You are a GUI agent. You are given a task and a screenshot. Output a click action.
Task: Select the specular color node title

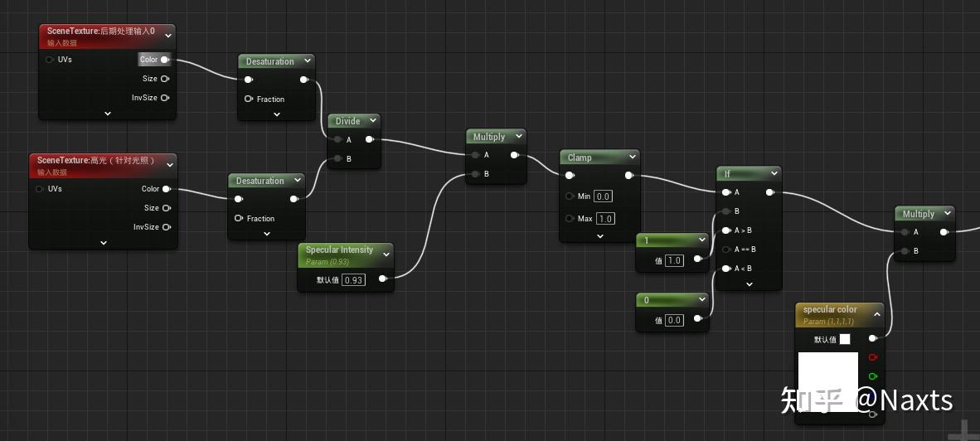(830, 310)
